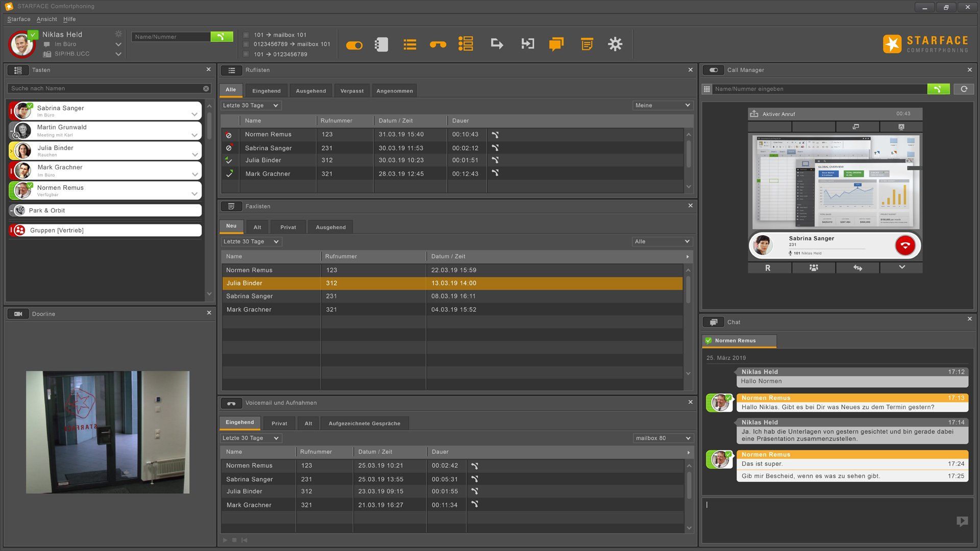Call back Normen Remus from Ruflisten row

495,135
